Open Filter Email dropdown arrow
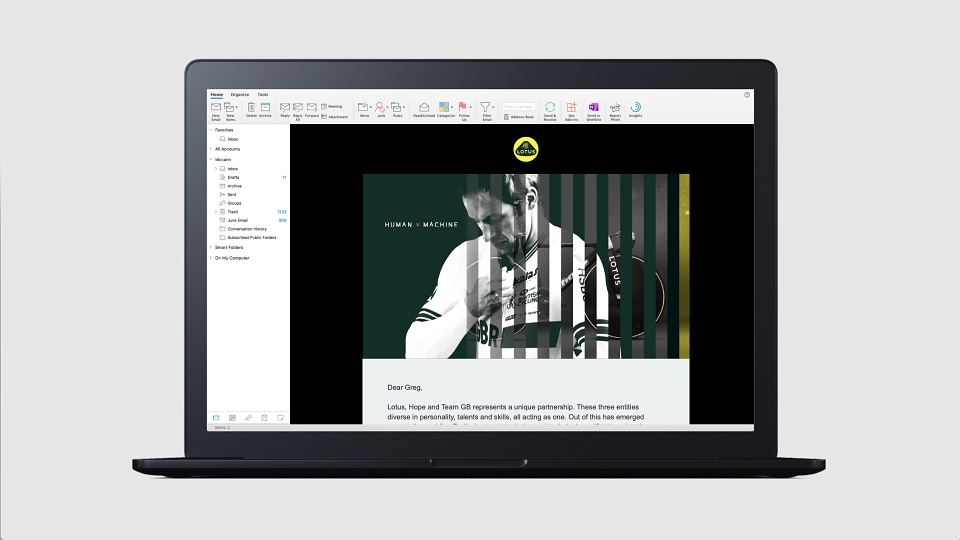The width and height of the screenshot is (960, 540). pyautogui.click(x=493, y=108)
